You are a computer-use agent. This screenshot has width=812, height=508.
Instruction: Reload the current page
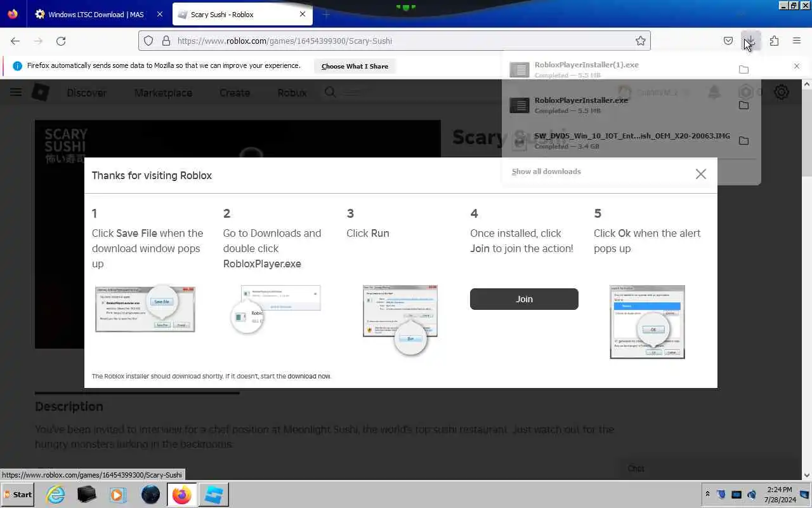pos(61,41)
